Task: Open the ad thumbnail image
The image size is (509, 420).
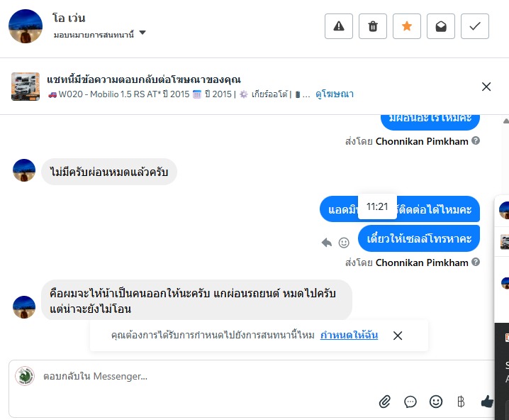Action: click(26, 87)
